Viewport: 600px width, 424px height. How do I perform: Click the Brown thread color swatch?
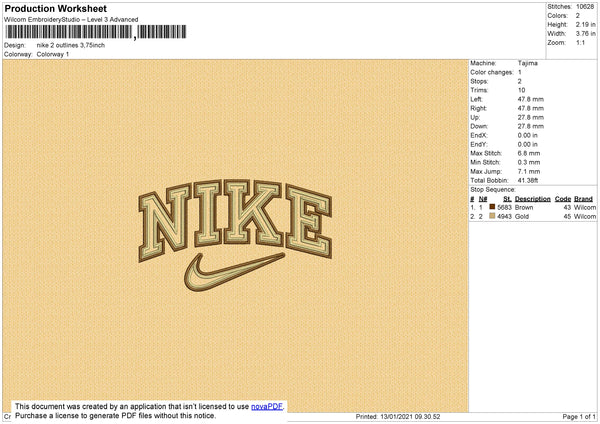(492, 207)
